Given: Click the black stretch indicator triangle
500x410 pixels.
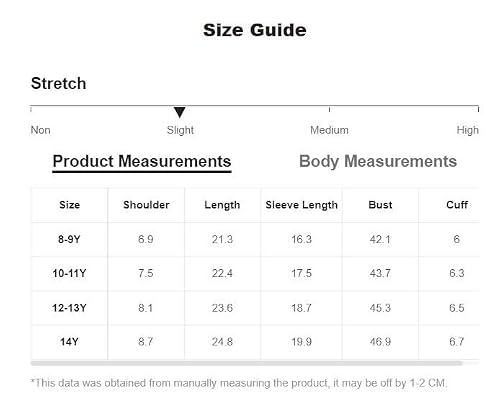Looking at the screenshot, I should click(x=180, y=112).
